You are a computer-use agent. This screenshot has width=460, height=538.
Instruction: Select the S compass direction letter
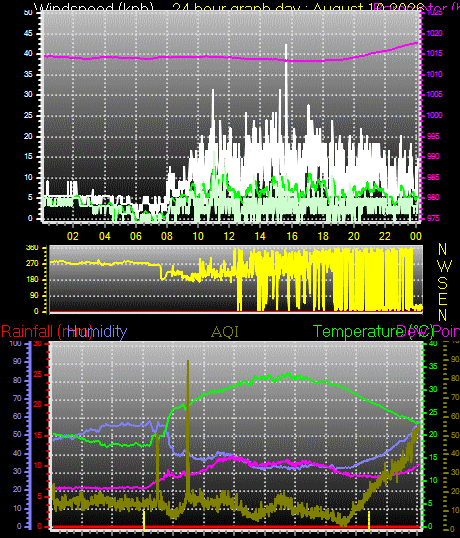coord(443,283)
